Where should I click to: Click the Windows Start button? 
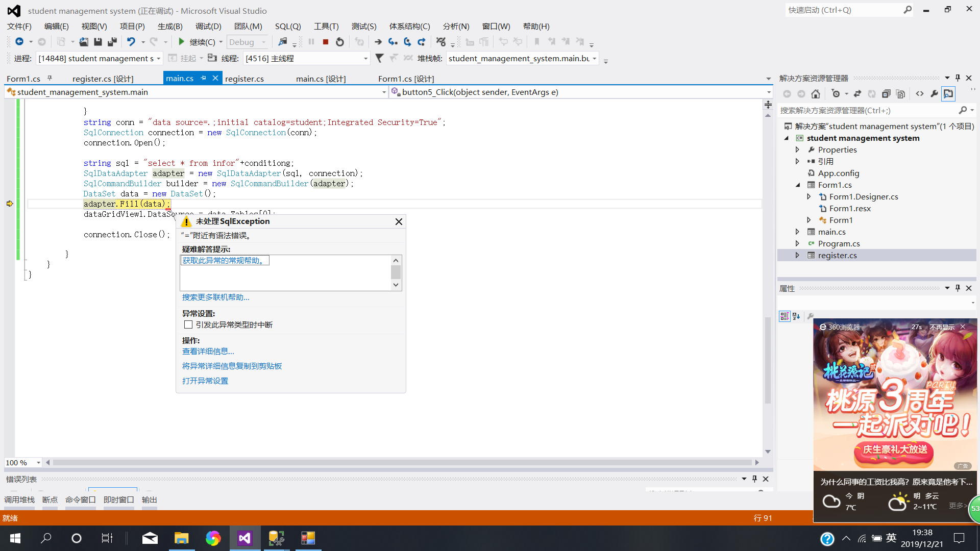click(x=15, y=538)
